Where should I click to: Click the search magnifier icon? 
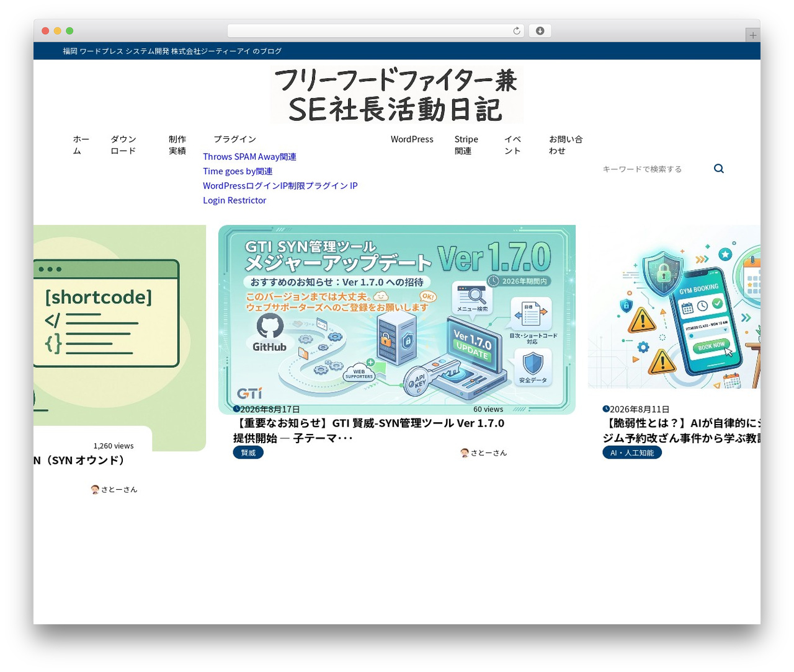(x=719, y=169)
